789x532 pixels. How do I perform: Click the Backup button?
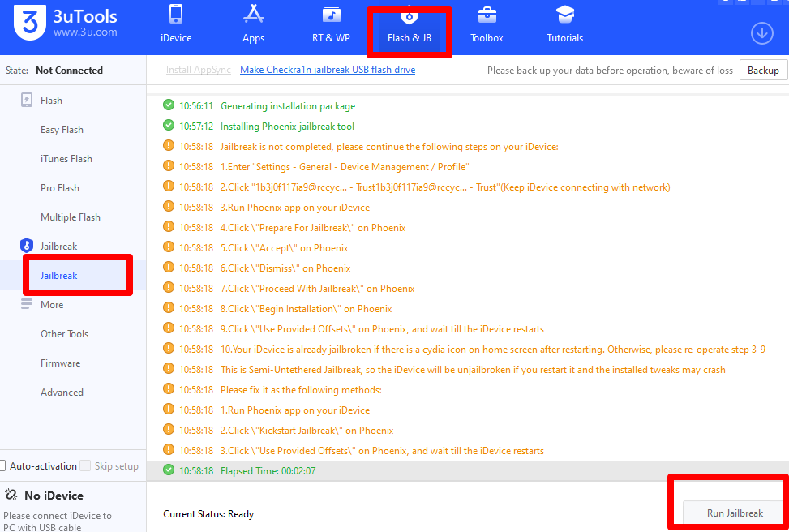tap(763, 70)
